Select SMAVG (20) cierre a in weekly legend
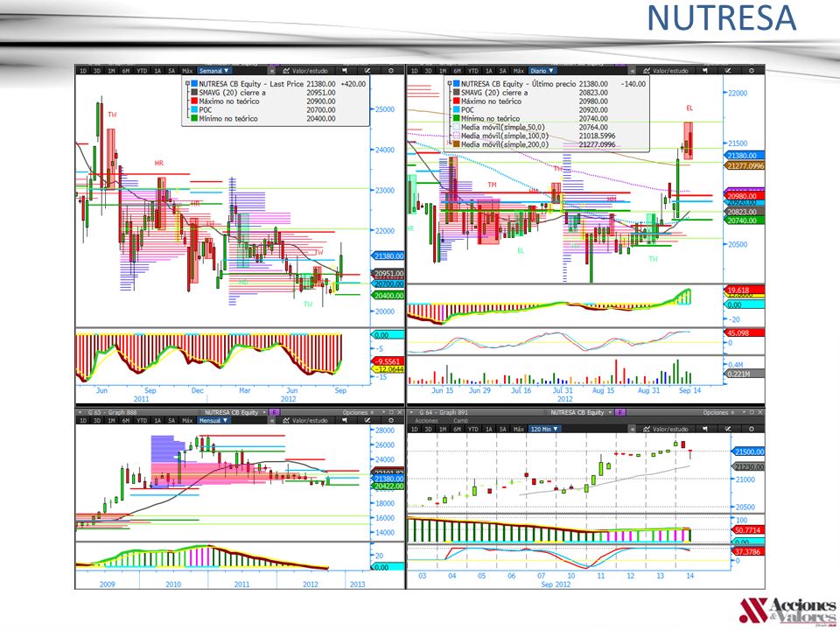Image resolution: width=840 pixels, height=630 pixels. coord(233,93)
